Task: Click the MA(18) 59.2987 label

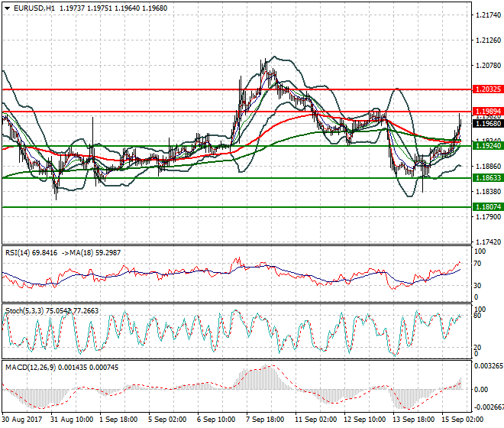Action: pos(95,253)
